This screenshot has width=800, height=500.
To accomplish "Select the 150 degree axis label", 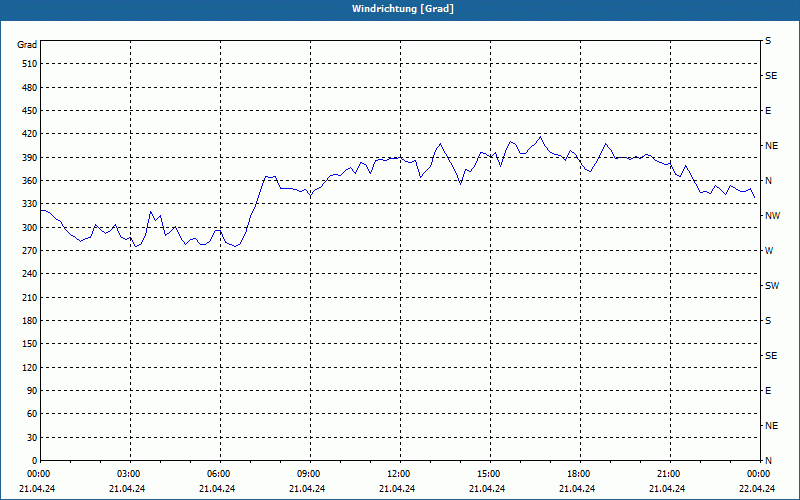I will (x=30, y=344).
